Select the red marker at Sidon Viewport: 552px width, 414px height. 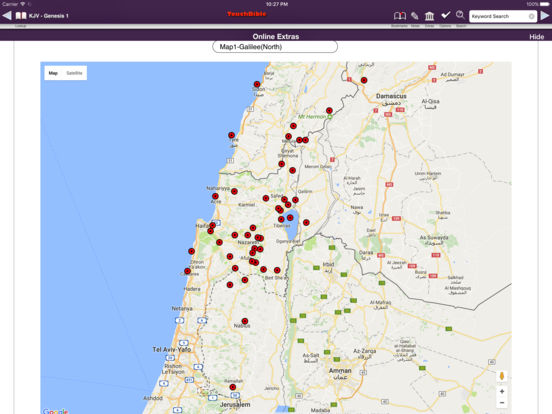tap(257, 84)
